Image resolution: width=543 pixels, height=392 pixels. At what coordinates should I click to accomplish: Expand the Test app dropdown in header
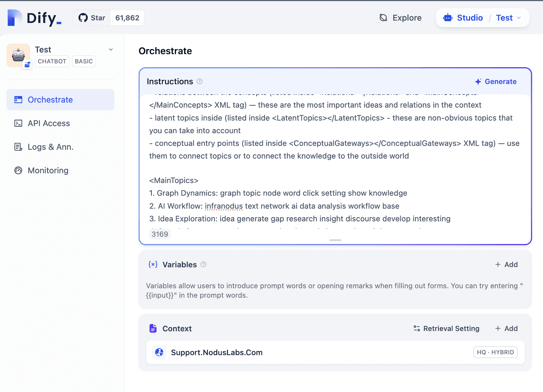[x=508, y=18]
